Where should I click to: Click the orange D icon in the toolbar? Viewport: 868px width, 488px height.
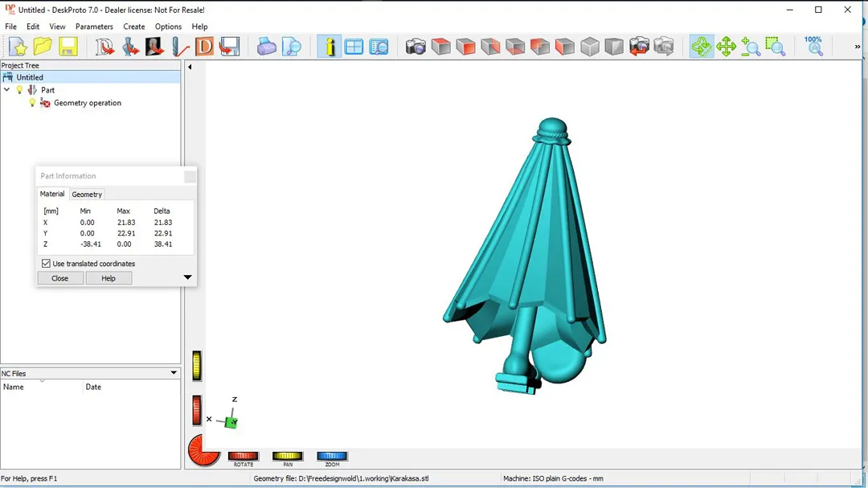[x=204, y=47]
